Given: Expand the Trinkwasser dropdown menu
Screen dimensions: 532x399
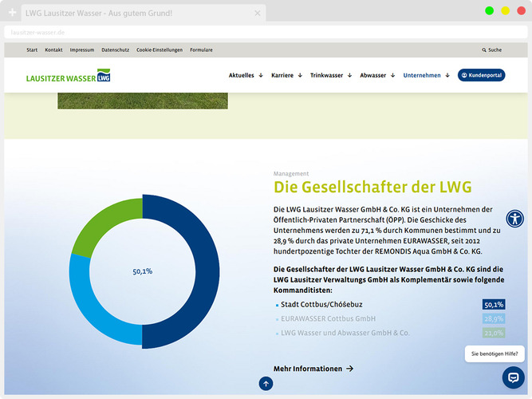Looking at the screenshot, I should coord(330,76).
